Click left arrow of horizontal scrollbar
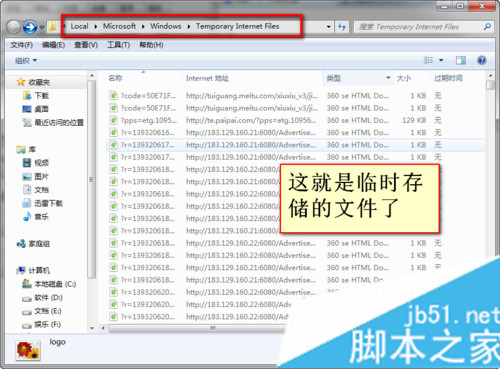500x369 pixels. [103, 329]
